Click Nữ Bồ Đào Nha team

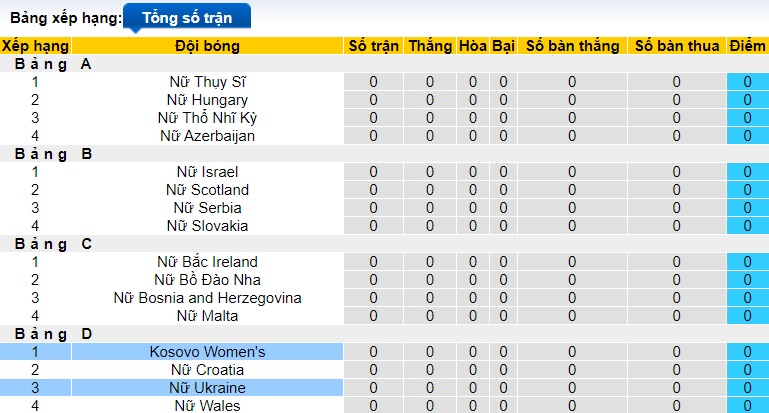207,280
